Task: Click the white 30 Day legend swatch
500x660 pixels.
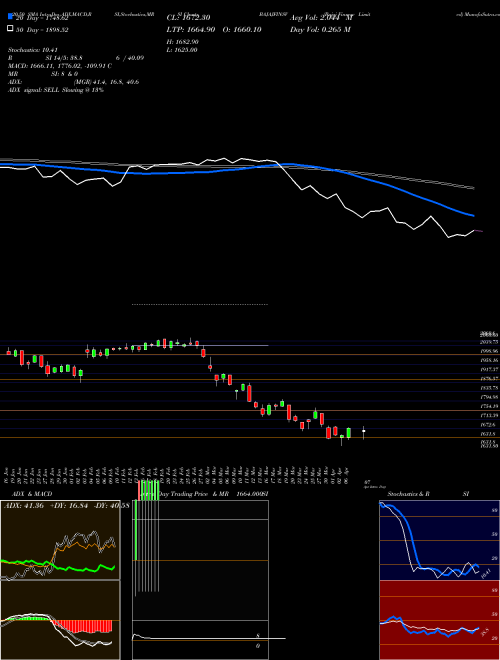Action: pyautogui.click(x=10, y=29)
